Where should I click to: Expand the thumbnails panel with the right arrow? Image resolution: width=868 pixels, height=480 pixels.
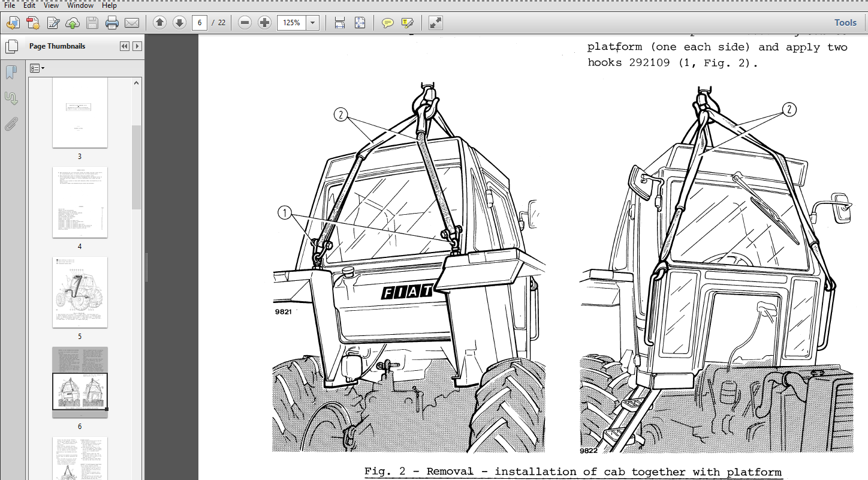[137, 46]
